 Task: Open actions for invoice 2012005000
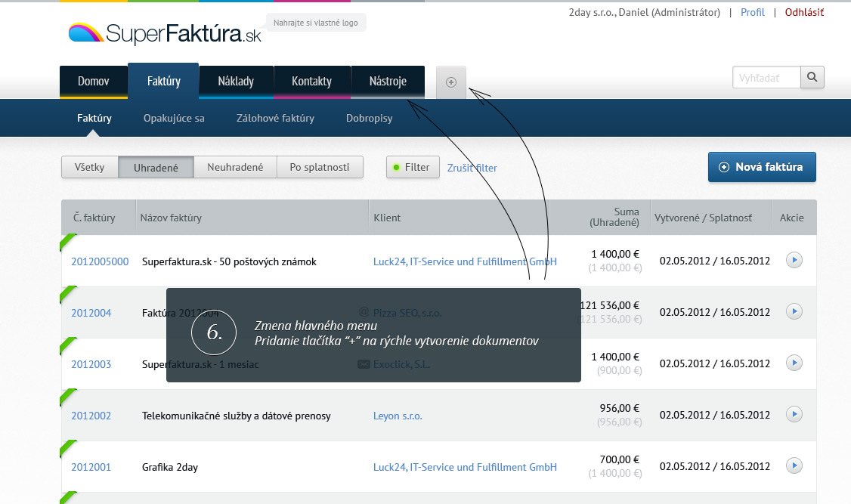pyautogui.click(x=794, y=260)
